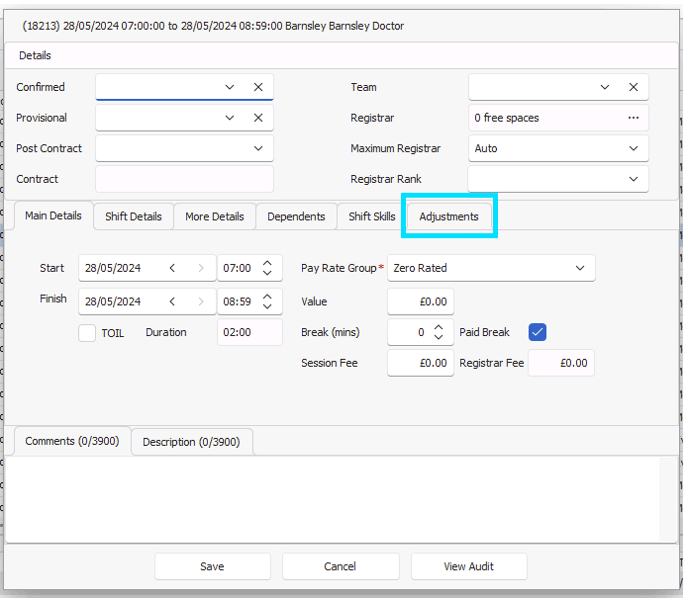This screenshot has width=688, height=600.
Task: Enable the TOIL checkbox
Action: point(87,333)
